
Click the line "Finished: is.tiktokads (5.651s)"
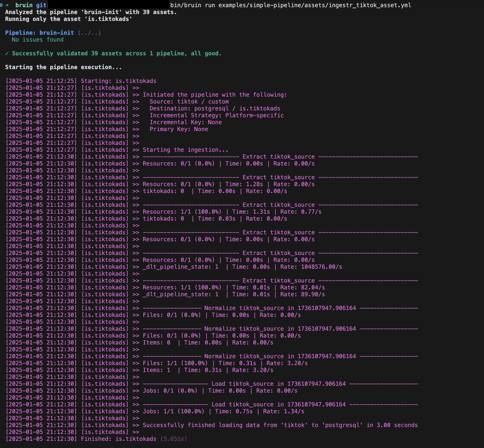pos(134,439)
